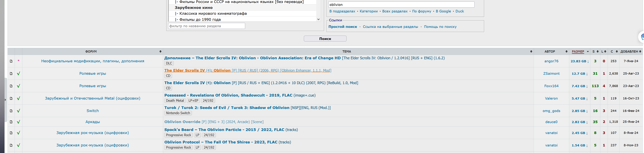The width and height of the screenshot is (644, 153).
Task: Click the topic icon in the Era of Change HD row
Action: coord(11,61)
